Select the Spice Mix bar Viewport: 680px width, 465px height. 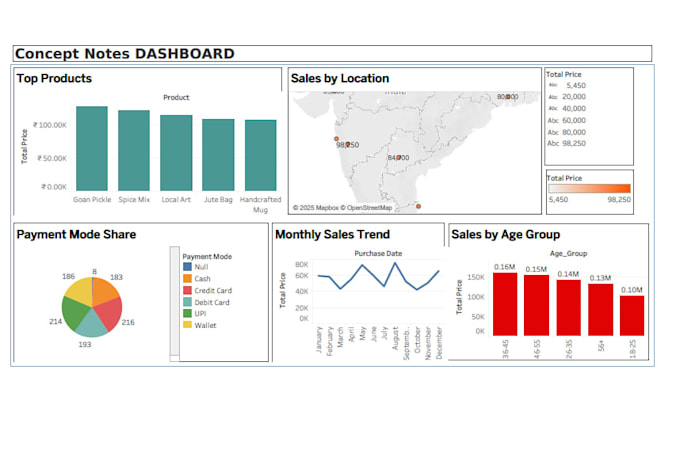tap(134, 151)
